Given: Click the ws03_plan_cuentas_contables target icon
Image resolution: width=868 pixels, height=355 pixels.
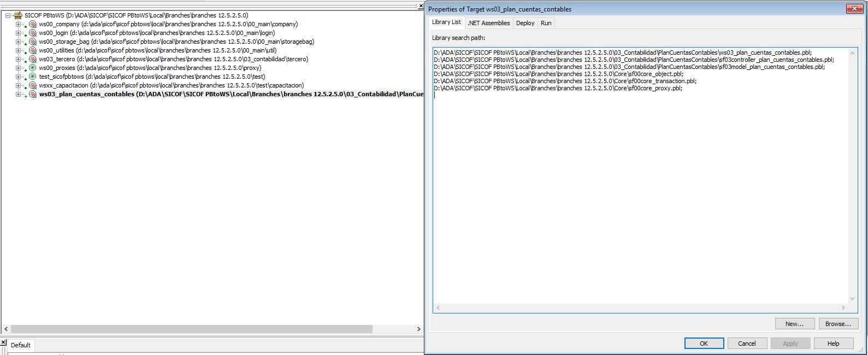Looking at the screenshot, I should (33, 94).
